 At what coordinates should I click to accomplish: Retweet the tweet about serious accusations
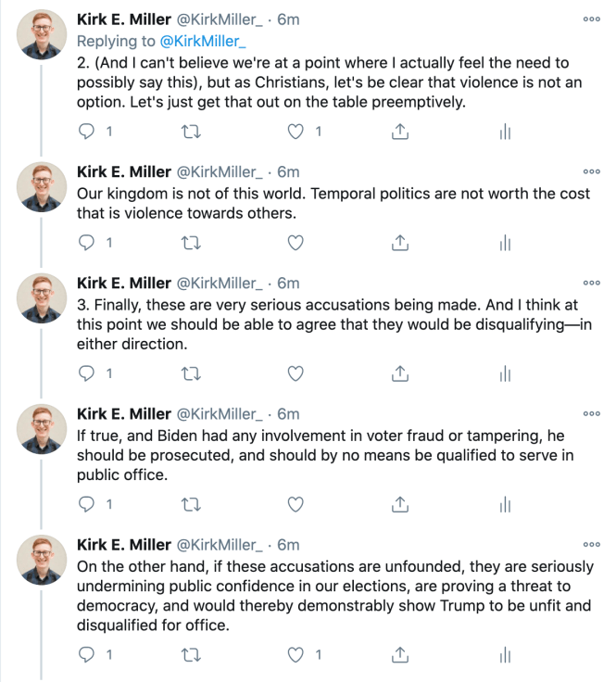click(x=191, y=373)
